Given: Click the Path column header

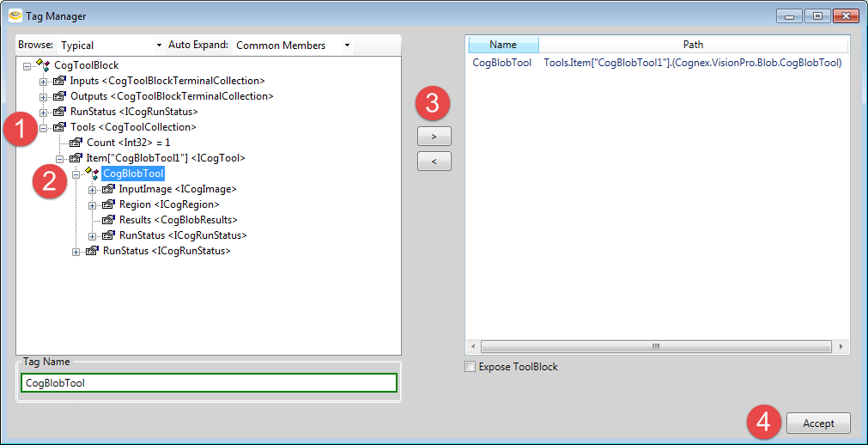Looking at the screenshot, I should [693, 45].
